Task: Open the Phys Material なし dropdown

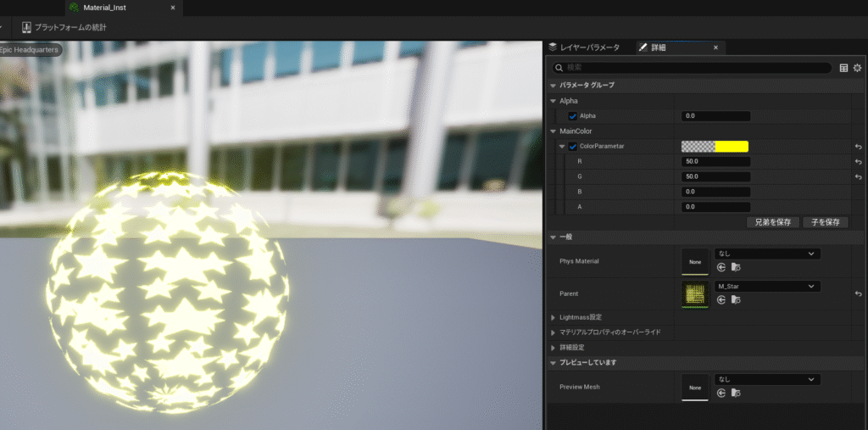Action: coord(766,254)
